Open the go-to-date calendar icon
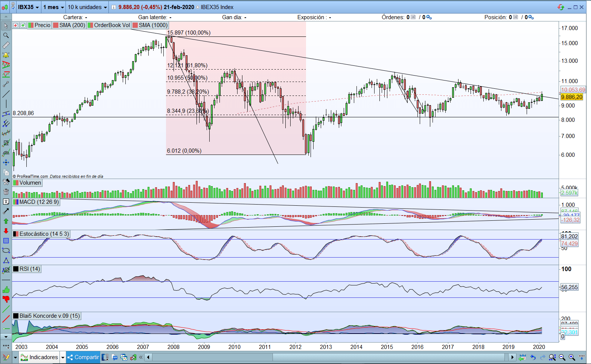591x364 pixels. click(522, 357)
